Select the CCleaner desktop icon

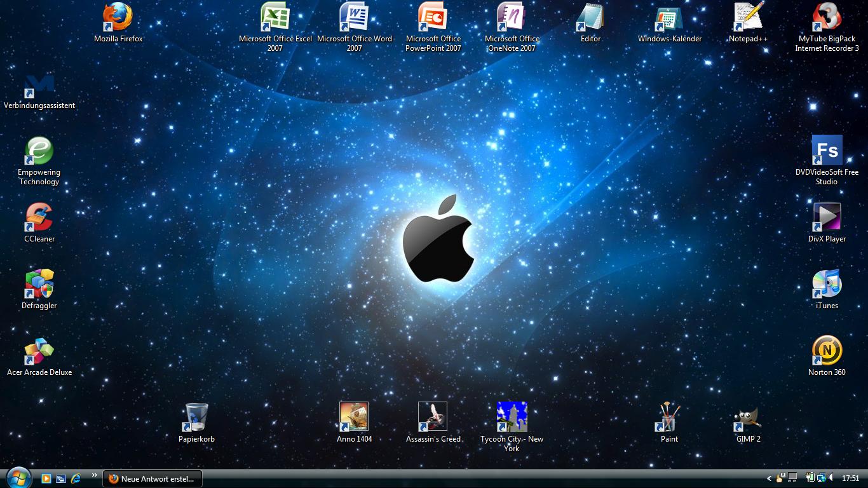click(x=39, y=222)
